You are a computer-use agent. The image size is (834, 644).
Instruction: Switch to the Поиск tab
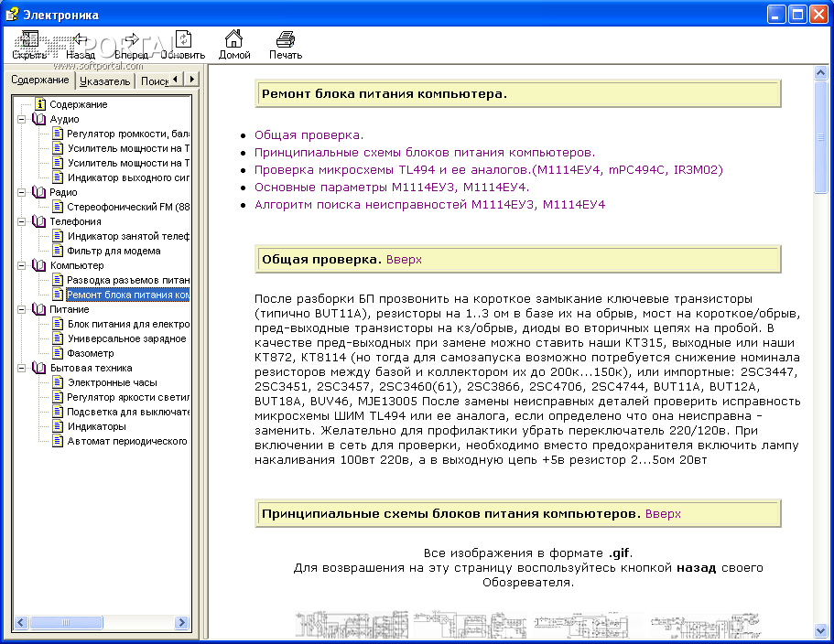pyautogui.click(x=154, y=81)
